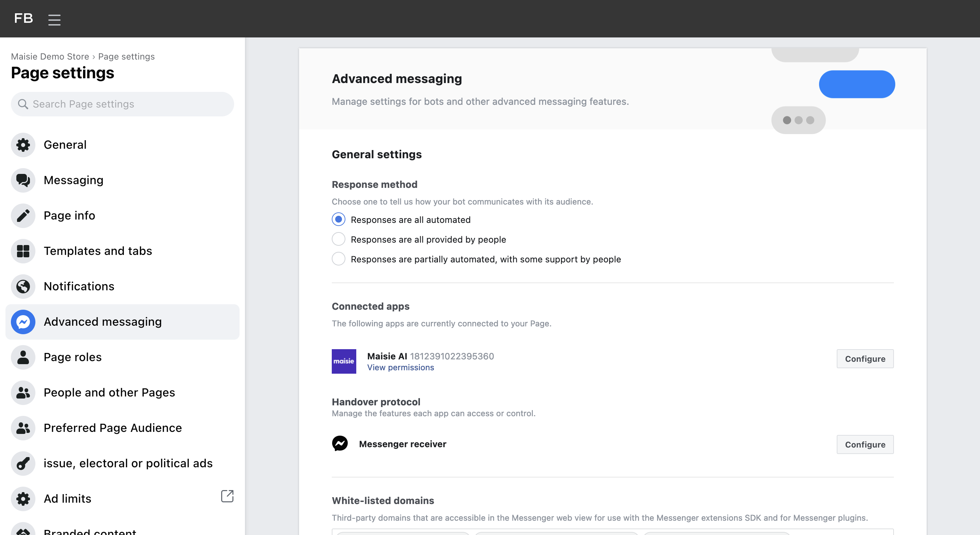The width and height of the screenshot is (980, 535).
Task: Configure the Maisie AI connected app
Action: point(864,359)
